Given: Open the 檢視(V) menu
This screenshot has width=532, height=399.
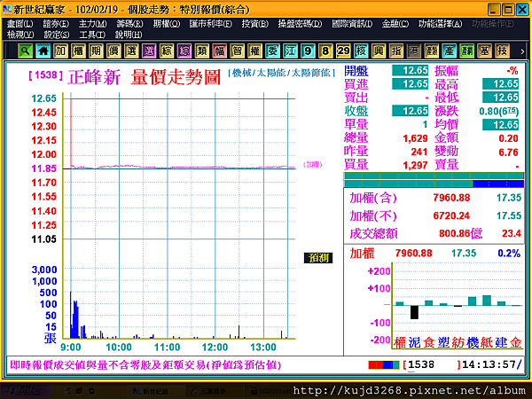Looking at the screenshot, I should (x=20, y=35).
